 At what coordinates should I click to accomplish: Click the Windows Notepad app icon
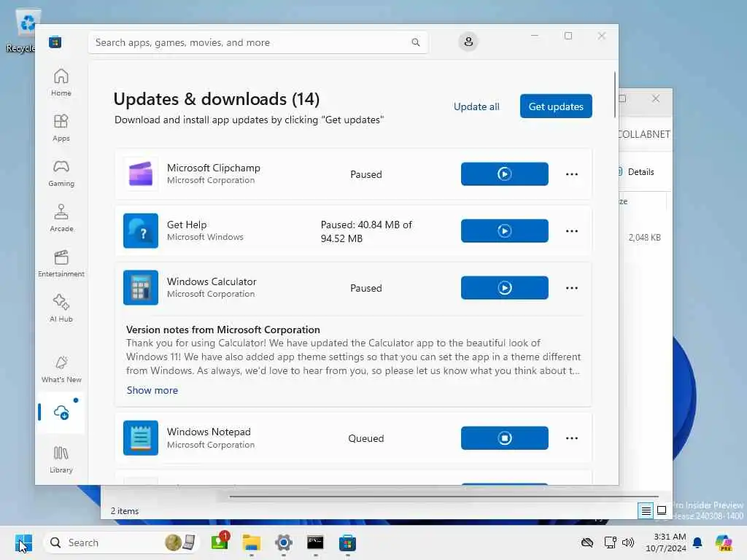(141, 438)
